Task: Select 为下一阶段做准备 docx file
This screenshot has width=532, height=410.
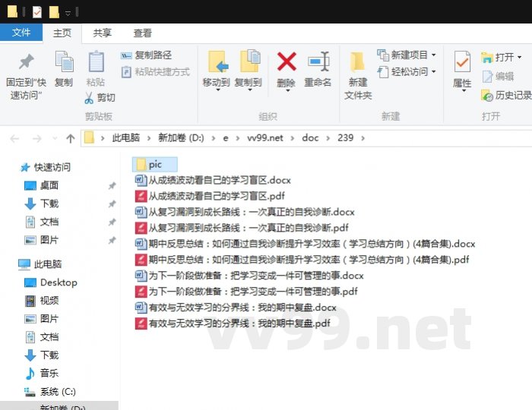Action: pos(249,276)
